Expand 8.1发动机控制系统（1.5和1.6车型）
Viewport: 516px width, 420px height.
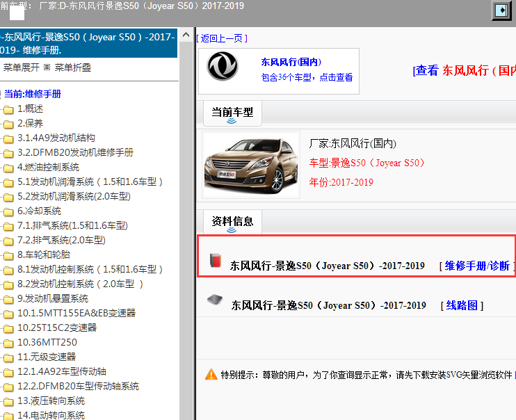tap(90, 269)
